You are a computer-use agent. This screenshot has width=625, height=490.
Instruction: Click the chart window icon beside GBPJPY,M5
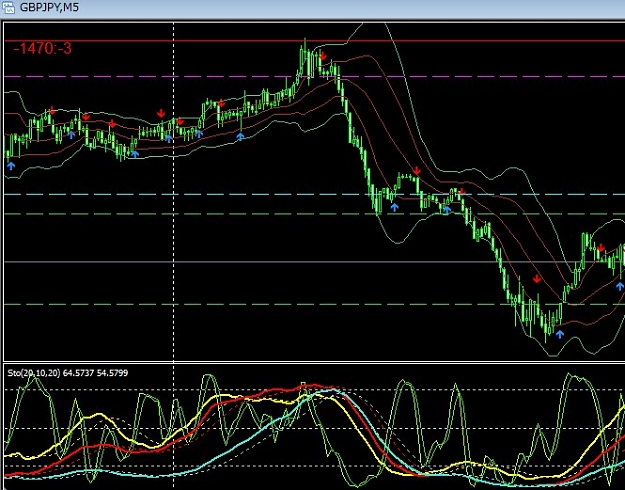tap(8, 7)
